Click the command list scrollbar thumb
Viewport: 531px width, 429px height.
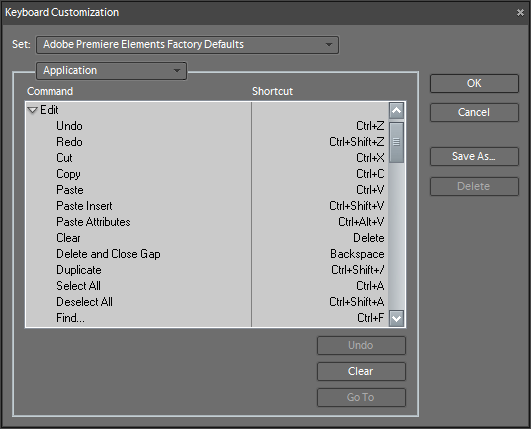tap(396, 142)
